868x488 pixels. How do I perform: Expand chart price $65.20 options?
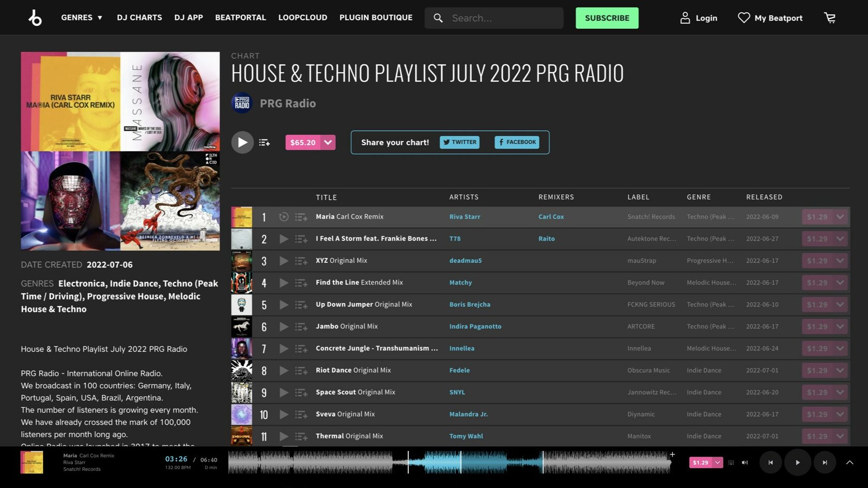[328, 143]
